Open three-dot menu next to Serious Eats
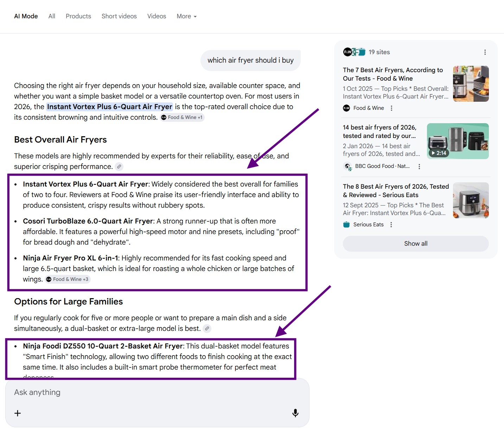The height and width of the screenshot is (434, 504). click(x=391, y=225)
